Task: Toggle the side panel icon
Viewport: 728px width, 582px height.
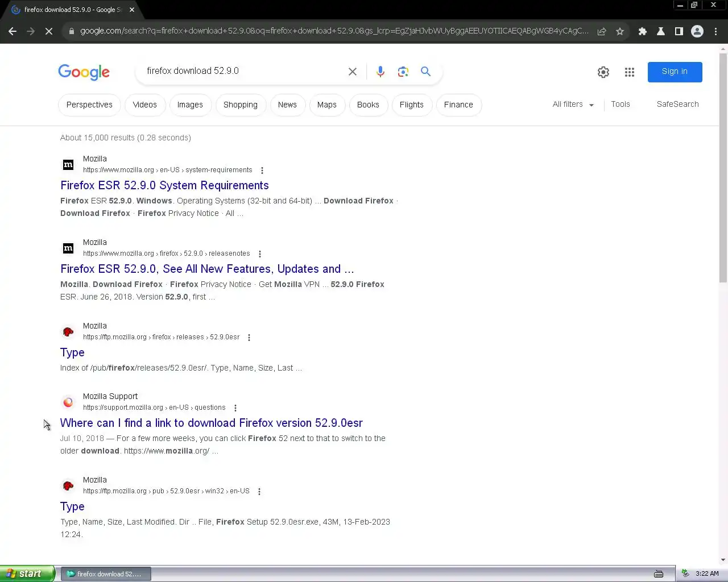Action: click(679, 31)
